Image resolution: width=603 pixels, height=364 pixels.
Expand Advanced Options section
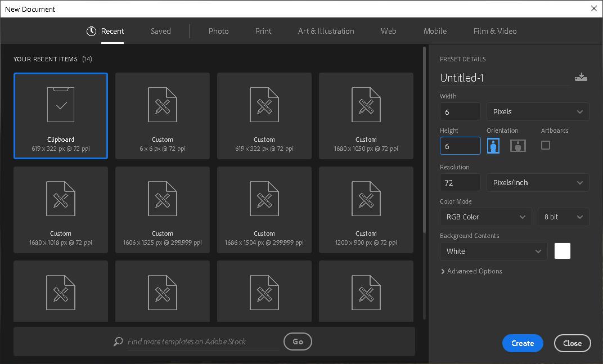(471, 271)
